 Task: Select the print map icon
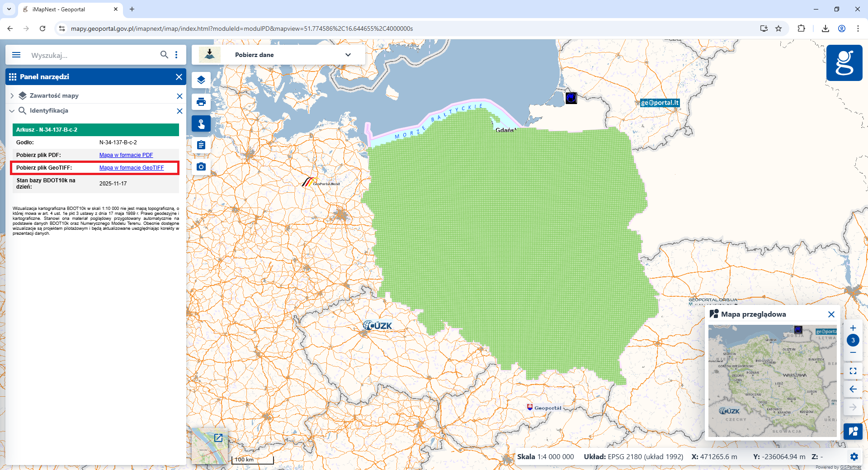click(201, 102)
